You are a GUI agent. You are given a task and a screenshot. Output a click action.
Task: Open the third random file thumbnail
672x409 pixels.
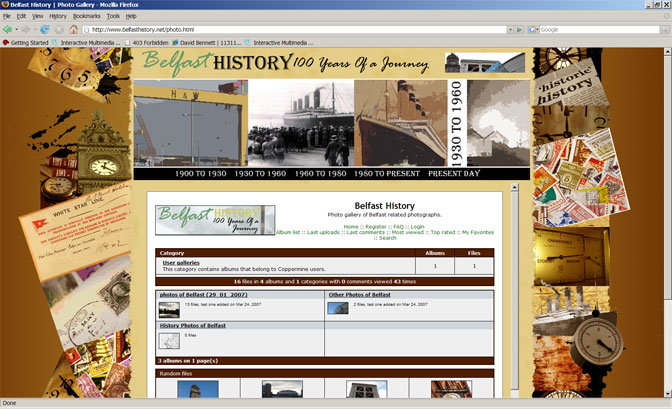pyautogui.click(x=366, y=389)
